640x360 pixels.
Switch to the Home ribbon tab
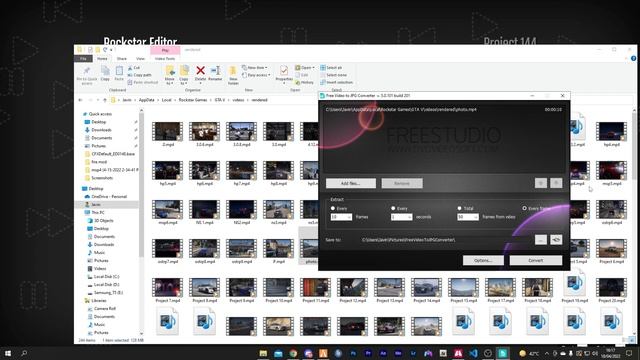coord(102,59)
